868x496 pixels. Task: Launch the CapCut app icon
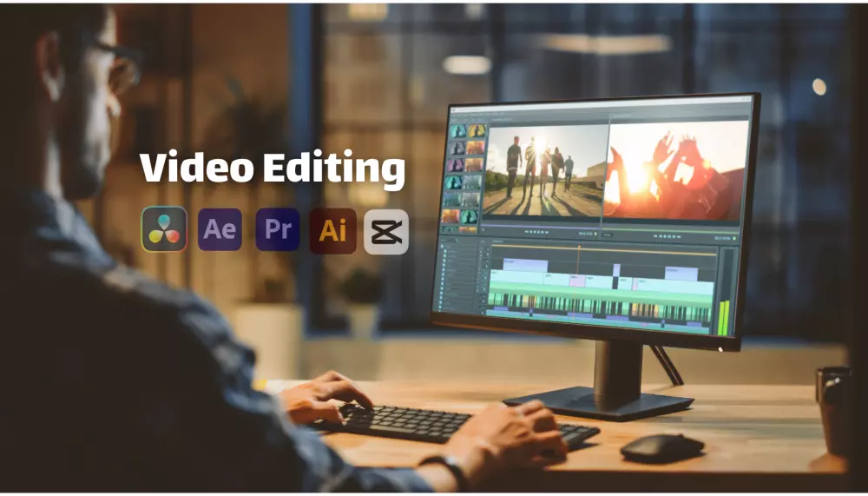coord(386,232)
